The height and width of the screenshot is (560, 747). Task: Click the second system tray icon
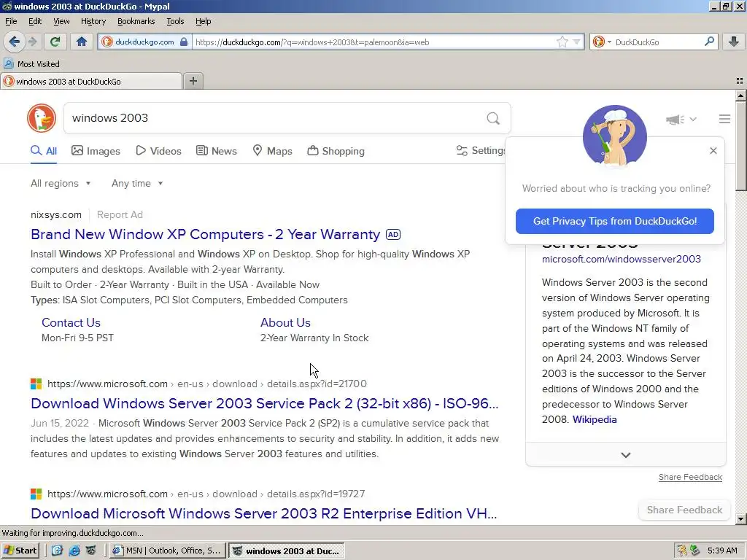point(695,551)
